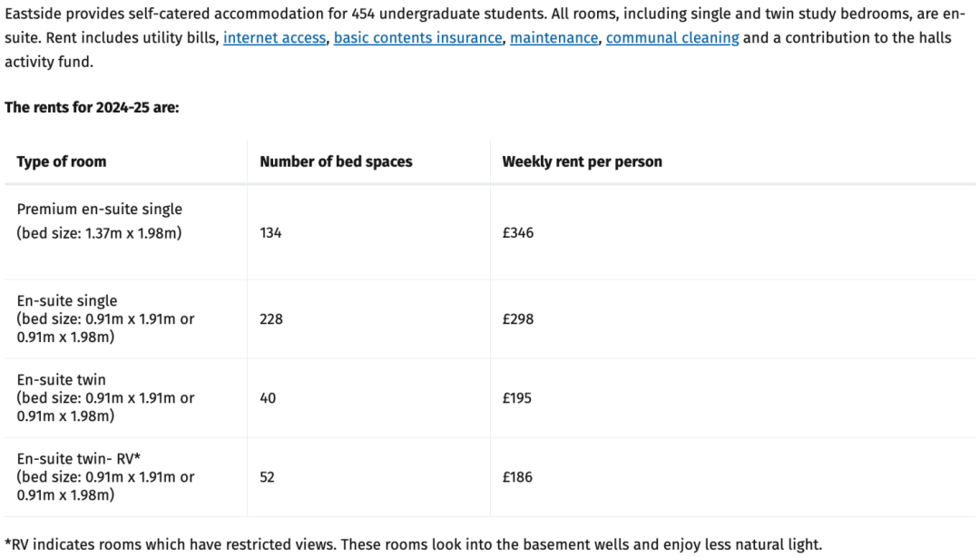Click the 134 bed spaces value
Viewport: 980px width, 557px height.
(270, 233)
